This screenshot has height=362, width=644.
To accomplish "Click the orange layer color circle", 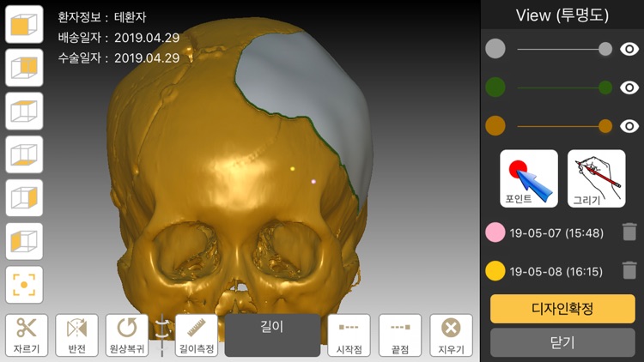I will coord(495,126).
